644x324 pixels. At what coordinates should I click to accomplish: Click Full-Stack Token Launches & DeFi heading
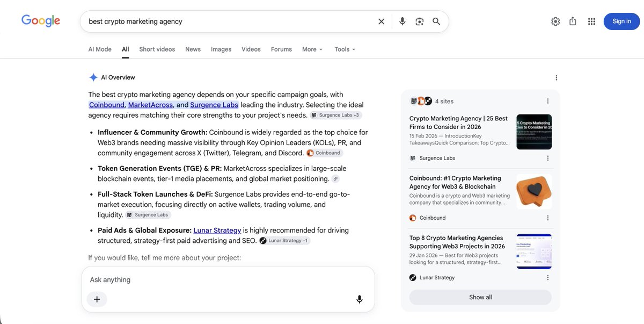pos(155,194)
